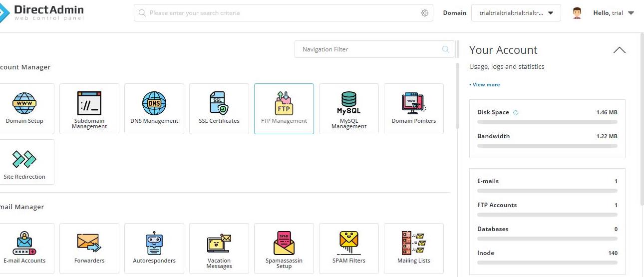Select the FTP Management icon
The height and width of the screenshot is (277, 644).
[x=284, y=108]
